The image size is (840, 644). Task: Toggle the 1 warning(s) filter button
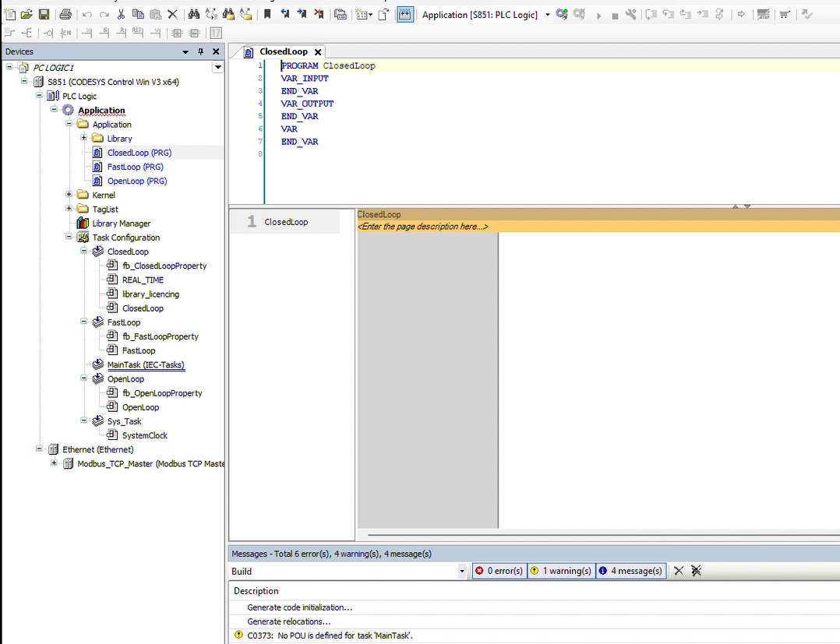pos(561,571)
